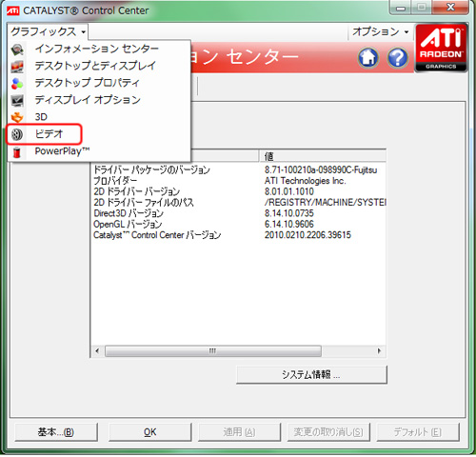
Task: Click the horizontal scrollbar thumb in the list
Action: pos(213,351)
